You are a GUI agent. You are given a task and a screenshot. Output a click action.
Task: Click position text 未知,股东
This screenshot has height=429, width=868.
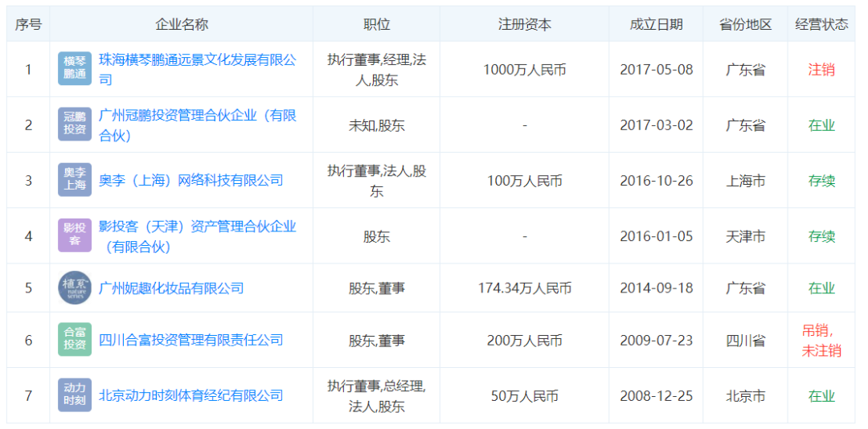(376, 125)
